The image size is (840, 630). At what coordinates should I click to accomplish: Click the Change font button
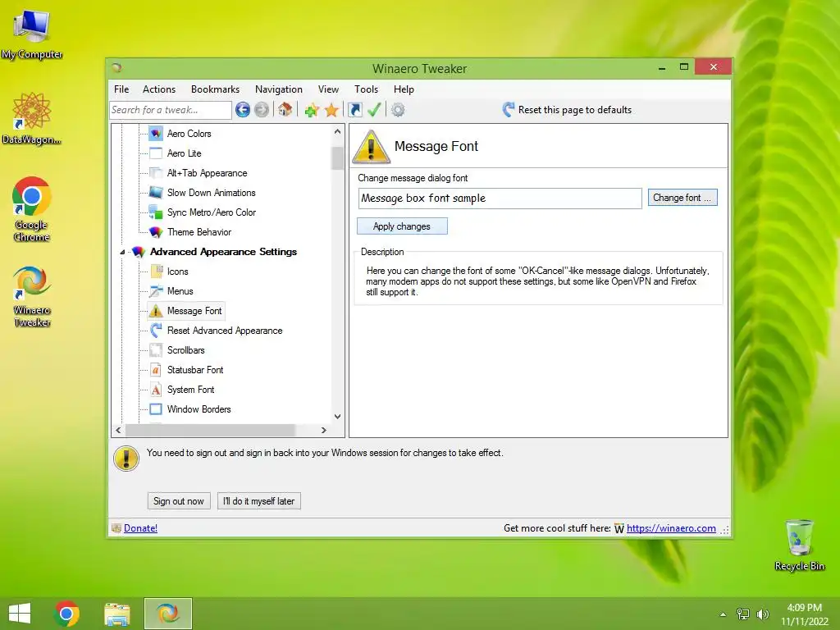pyautogui.click(x=682, y=198)
